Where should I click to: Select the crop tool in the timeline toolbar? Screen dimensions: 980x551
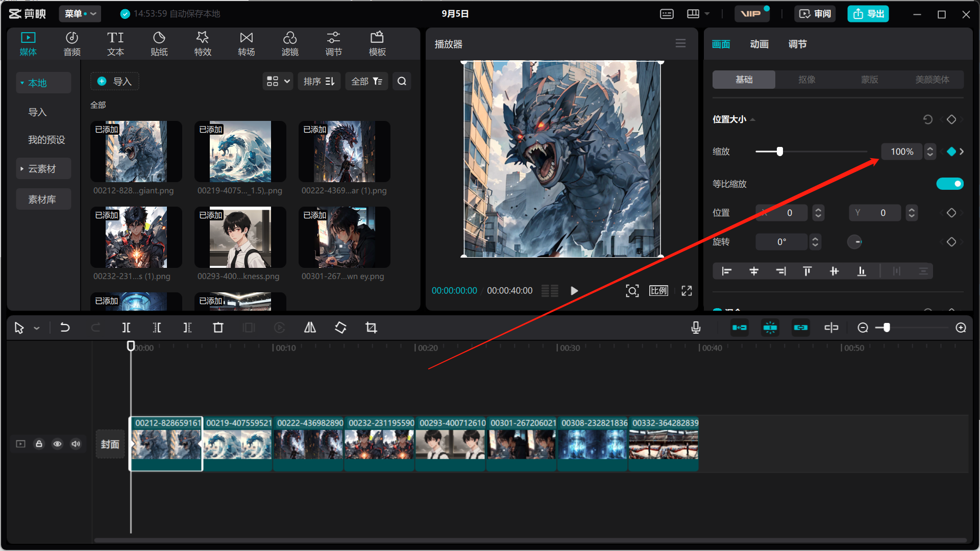click(x=371, y=328)
